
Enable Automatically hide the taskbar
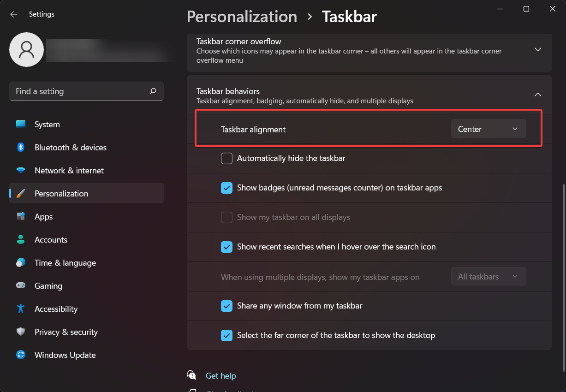point(226,158)
